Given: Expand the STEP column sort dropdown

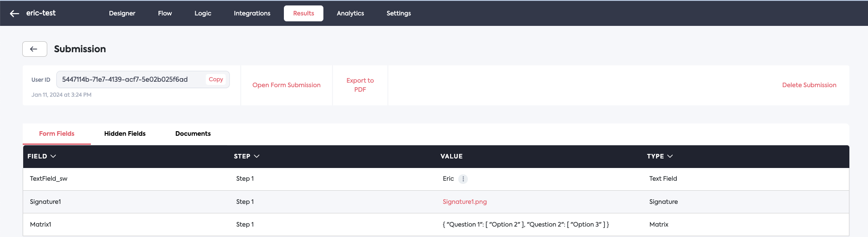Looking at the screenshot, I should click(x=257, y=156).
